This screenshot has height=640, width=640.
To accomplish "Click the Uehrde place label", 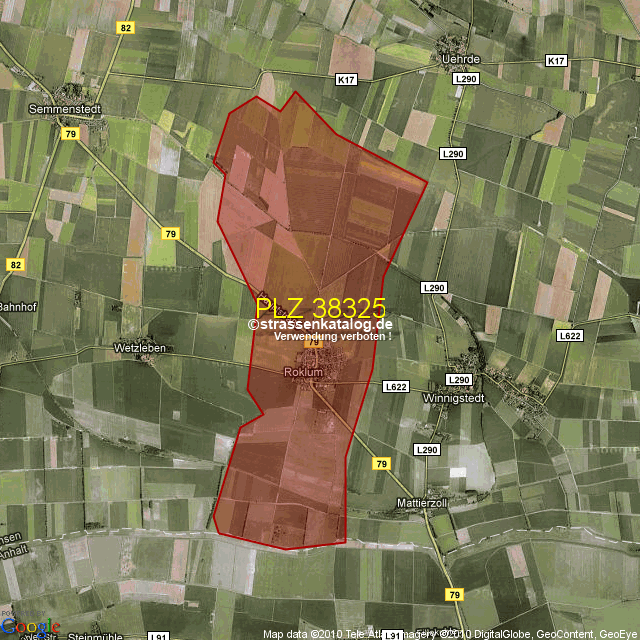I will 461,59.
